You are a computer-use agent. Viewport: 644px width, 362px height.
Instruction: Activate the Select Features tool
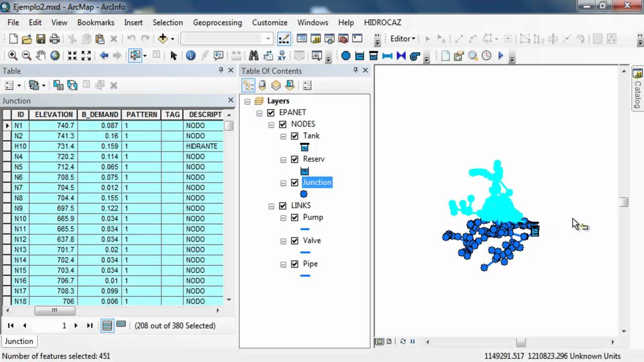click(135, 56)
